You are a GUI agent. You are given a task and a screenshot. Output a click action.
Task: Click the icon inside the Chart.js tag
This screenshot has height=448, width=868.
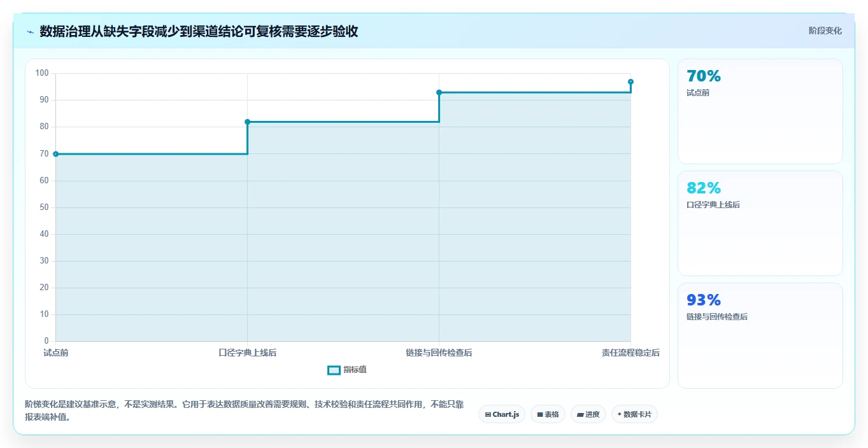(488, 415)
